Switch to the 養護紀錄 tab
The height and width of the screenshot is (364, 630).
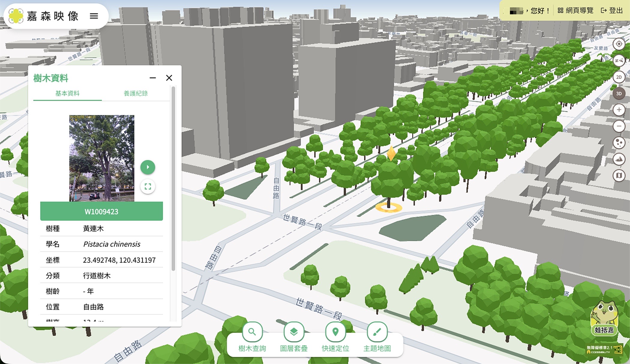point(136,93)
